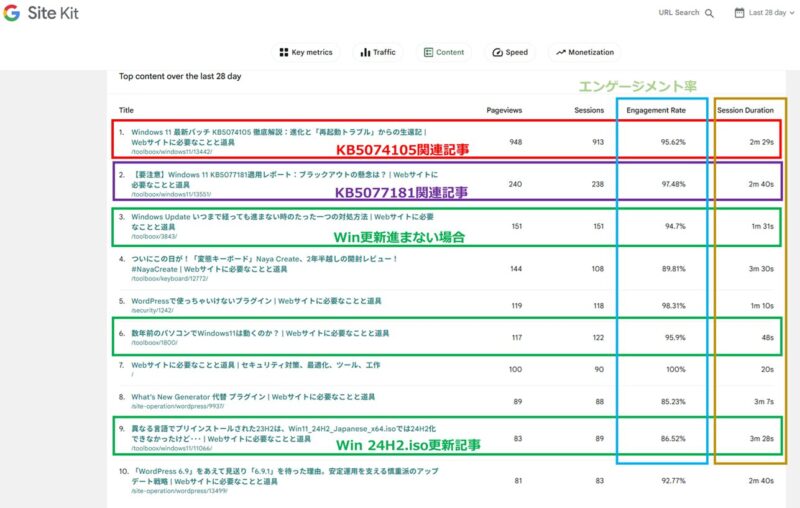Switch to the Key metrics tab
Screen dimensions: 800x508
pyautogui.click(x=306, y=52)
